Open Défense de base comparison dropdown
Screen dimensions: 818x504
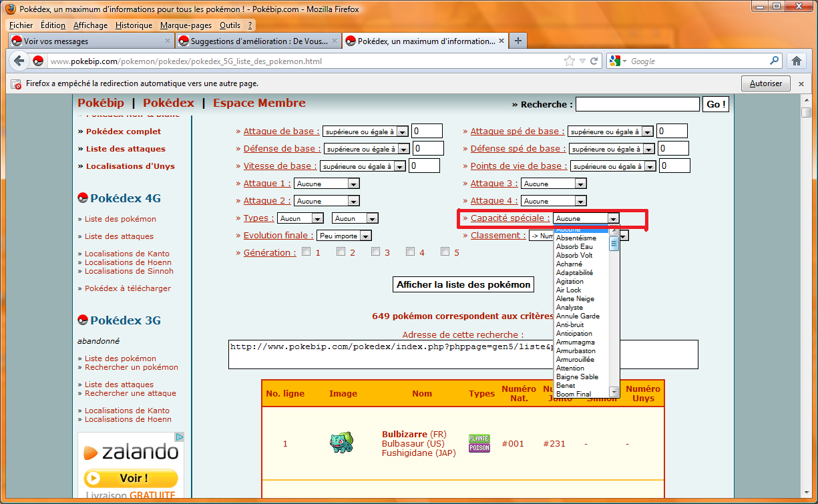[367, 149]
